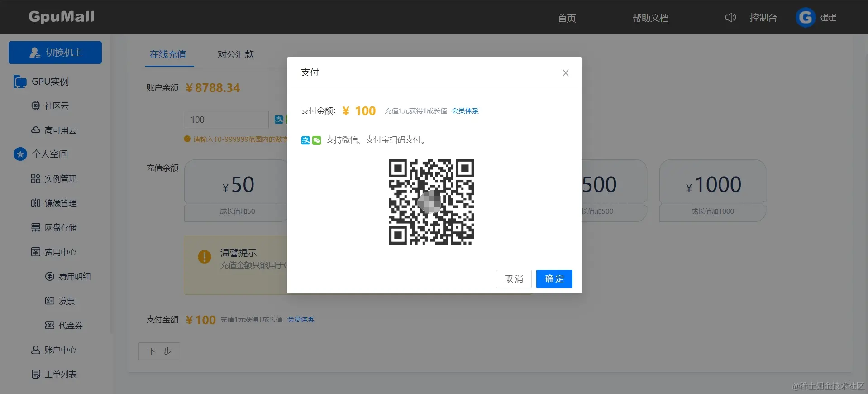Viewport: 868px width, 394px height.
Task: Open 发票 in sidebar
Action: (x=67, y=301)
